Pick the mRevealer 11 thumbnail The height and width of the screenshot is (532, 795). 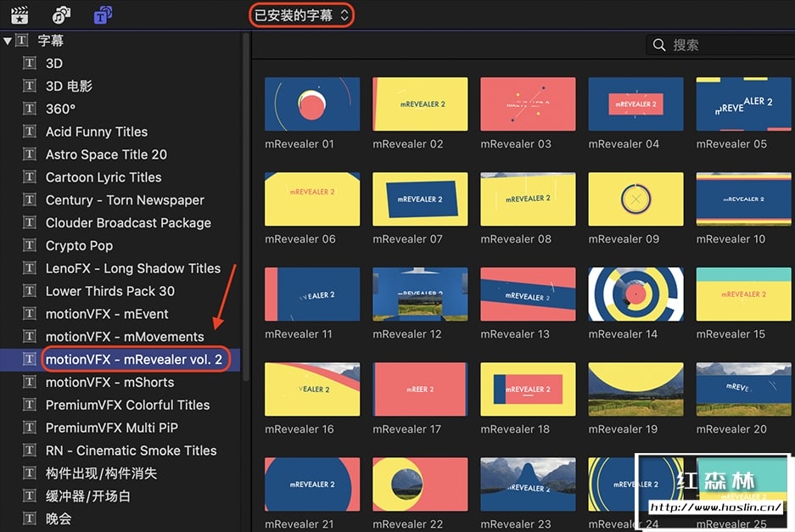312,294
